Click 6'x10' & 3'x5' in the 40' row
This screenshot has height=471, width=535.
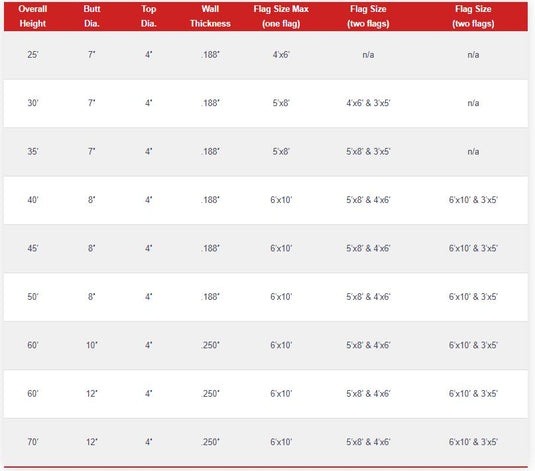pyautogui.click(x=473, y=200)
